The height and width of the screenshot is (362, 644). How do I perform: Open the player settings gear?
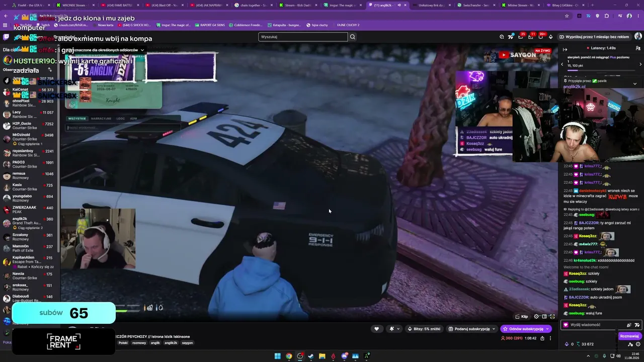[536, 317]
